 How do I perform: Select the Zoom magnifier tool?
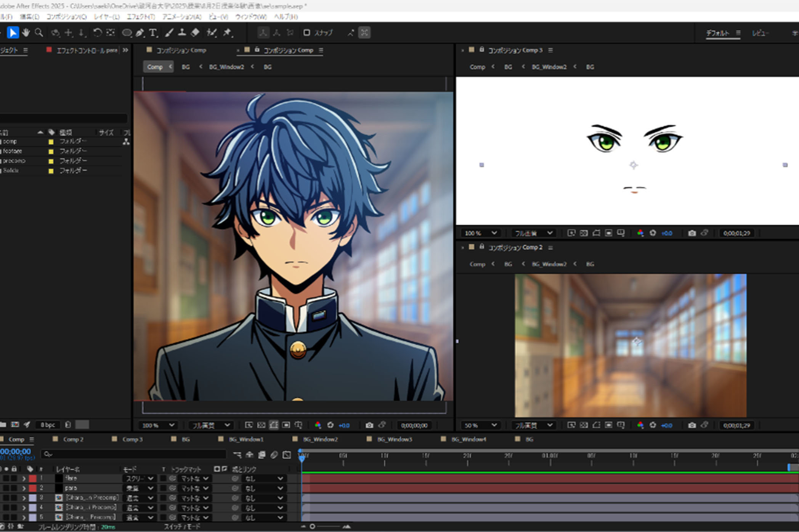click(39, 33)
